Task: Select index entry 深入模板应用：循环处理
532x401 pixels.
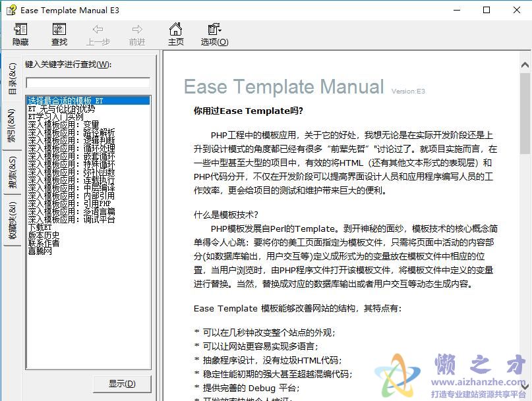Action: (x=71, y=148)
